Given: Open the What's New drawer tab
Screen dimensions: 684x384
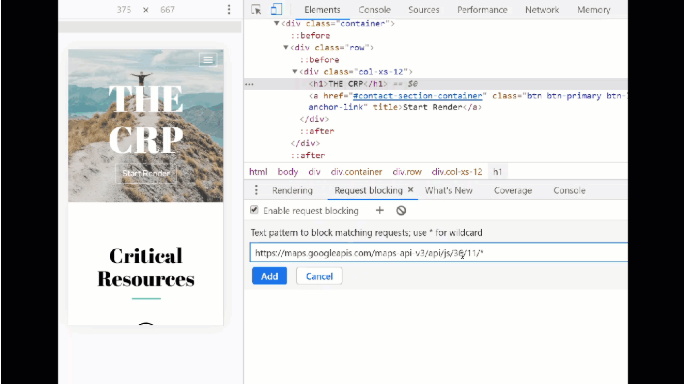Looking at the screenshot, I should tap(448, 190).
